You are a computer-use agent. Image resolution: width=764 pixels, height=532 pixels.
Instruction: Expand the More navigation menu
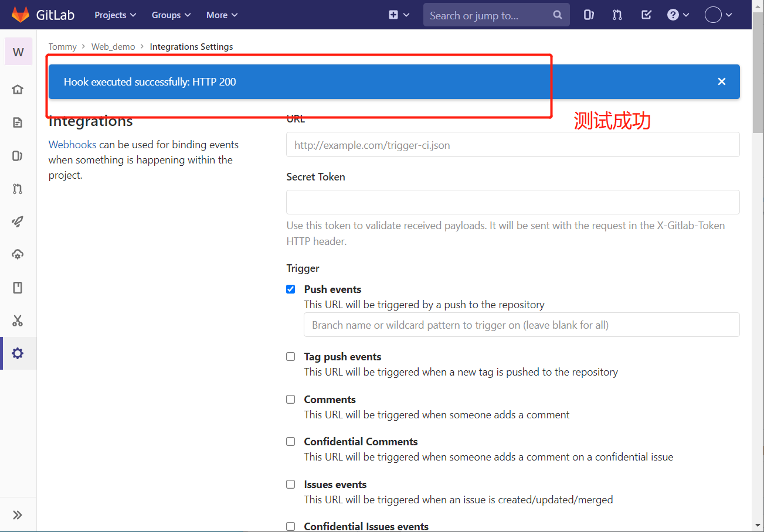coord(222,15)
